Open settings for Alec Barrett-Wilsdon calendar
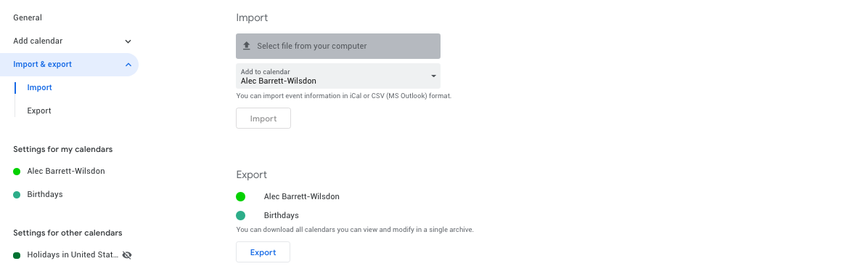 click(66, 172)
